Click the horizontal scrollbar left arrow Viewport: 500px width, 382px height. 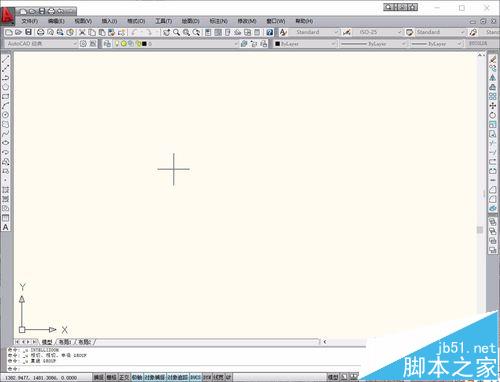[x=325, y=342]
